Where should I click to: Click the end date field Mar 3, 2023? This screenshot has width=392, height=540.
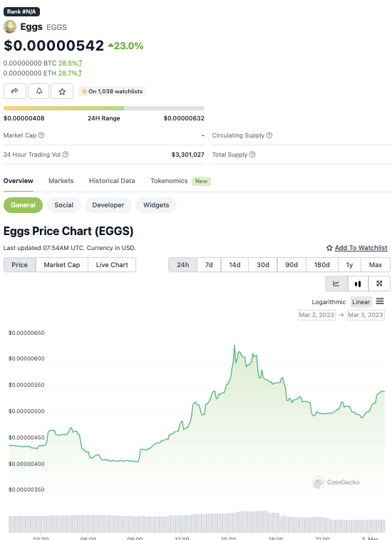(x=366, y=315)
